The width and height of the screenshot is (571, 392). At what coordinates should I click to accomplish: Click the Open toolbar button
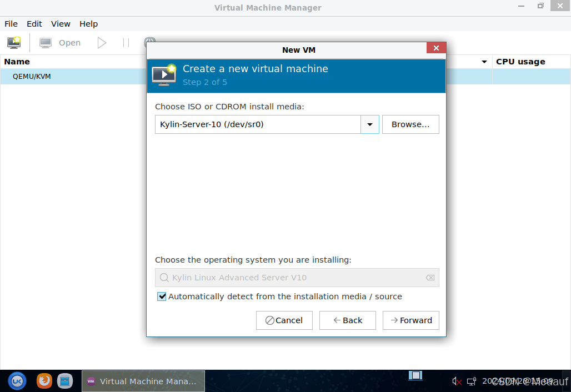pos(60,43)
